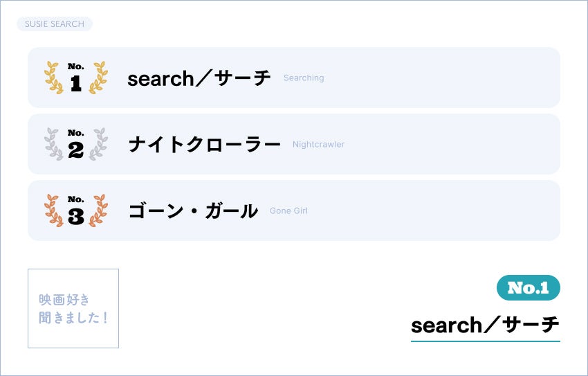This screenshot has width=588, height=376.
Task: Click the left gold laurel branch
Action: click(x=54, y=78)
